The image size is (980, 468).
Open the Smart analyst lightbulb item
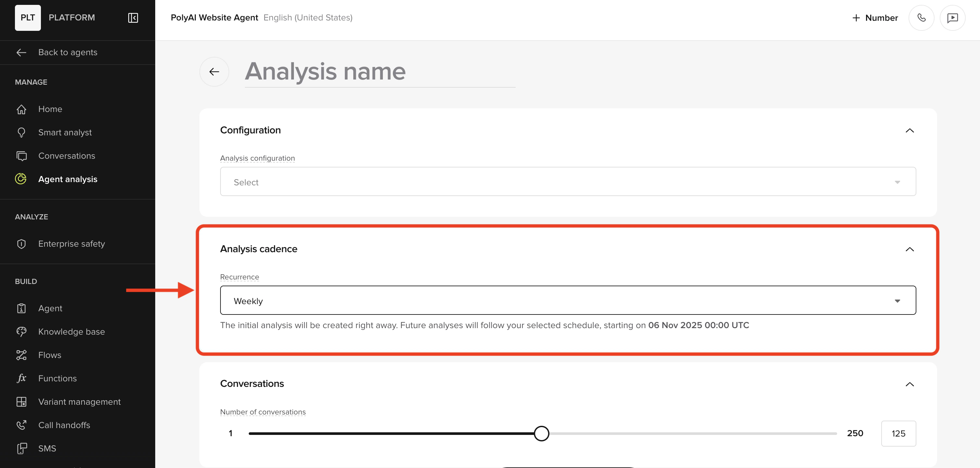click(65, 132)
